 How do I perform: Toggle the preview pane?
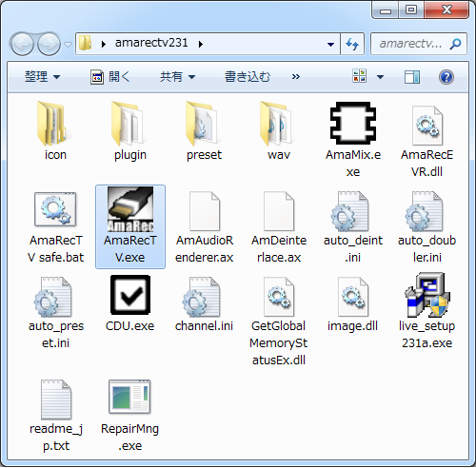point(412,77)
